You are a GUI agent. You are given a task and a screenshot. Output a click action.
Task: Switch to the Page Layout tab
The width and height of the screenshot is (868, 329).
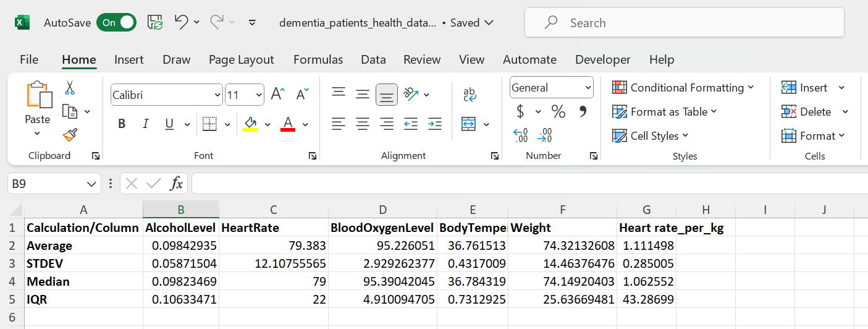pyautogui.click(x=241, y=60)
